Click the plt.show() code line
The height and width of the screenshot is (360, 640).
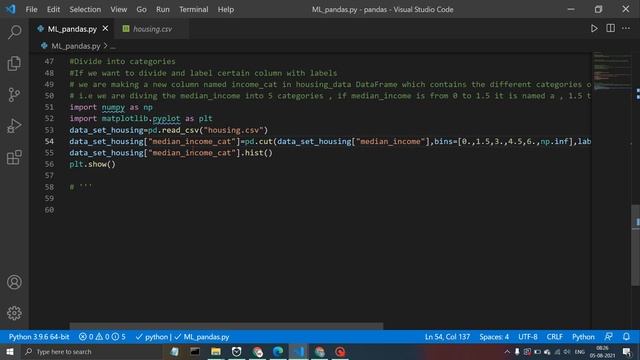point(92,164)
